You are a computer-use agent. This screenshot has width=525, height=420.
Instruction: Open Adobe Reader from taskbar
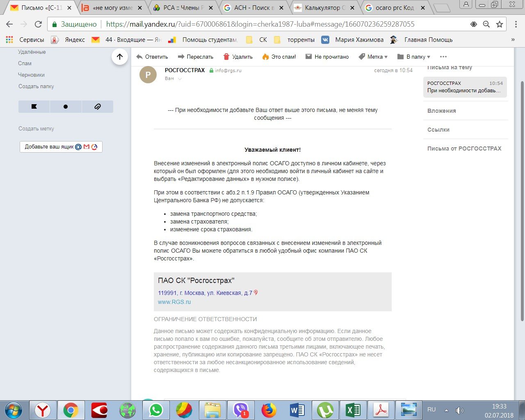pyautogui.click(x=381, y=410)
